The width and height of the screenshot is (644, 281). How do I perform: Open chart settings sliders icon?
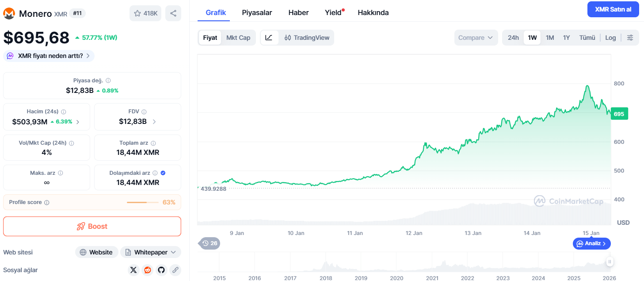click(x=630, y=38)
